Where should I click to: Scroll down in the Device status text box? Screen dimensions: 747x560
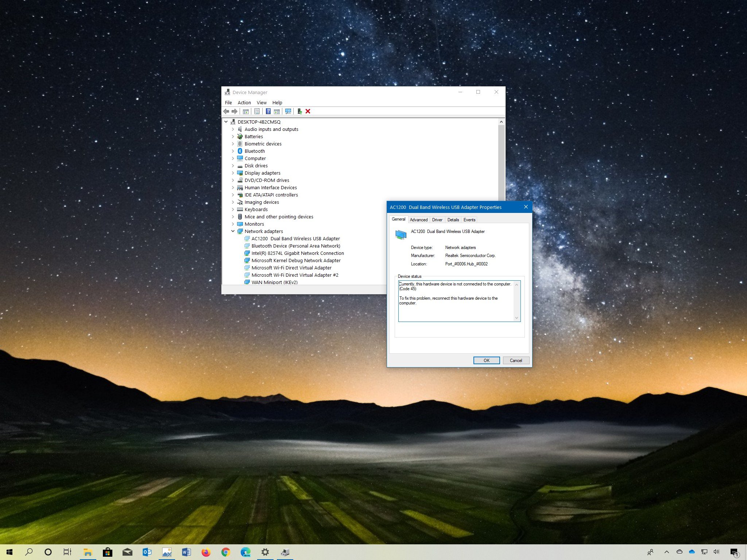click(516, 318)
